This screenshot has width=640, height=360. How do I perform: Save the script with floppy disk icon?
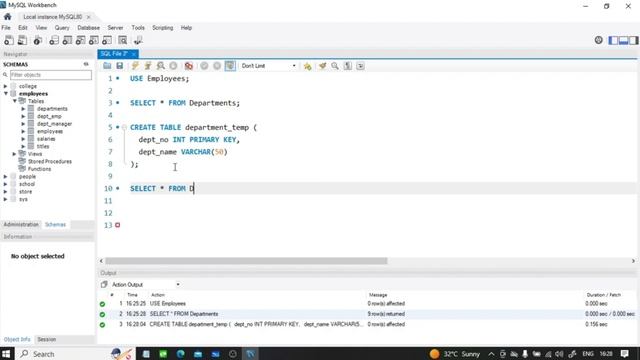pyautogui.click(x=120, y=66)
